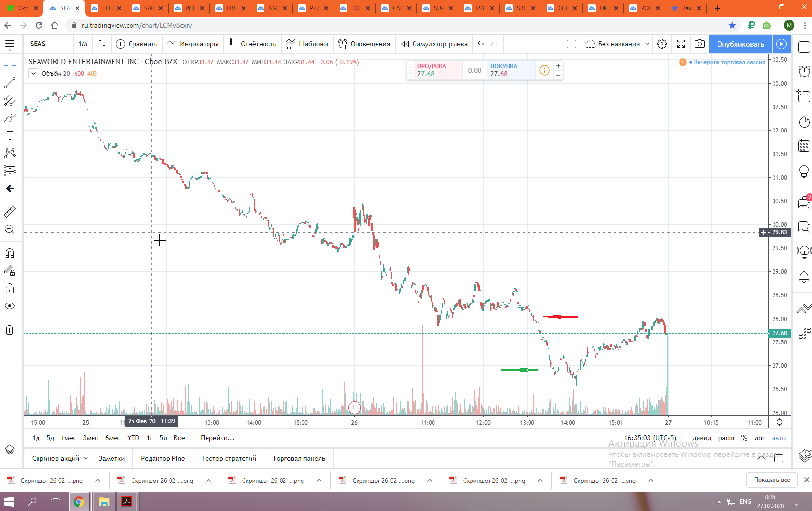This screenshot has width=812, height=511.
Task: Select the 5д date range
Action: pos(50,438)
